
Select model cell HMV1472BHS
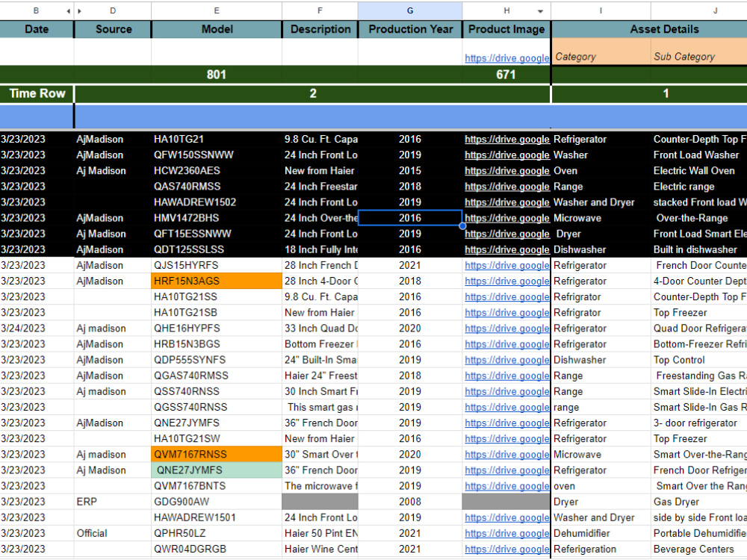pyautogui.click(x=217, y=218)
